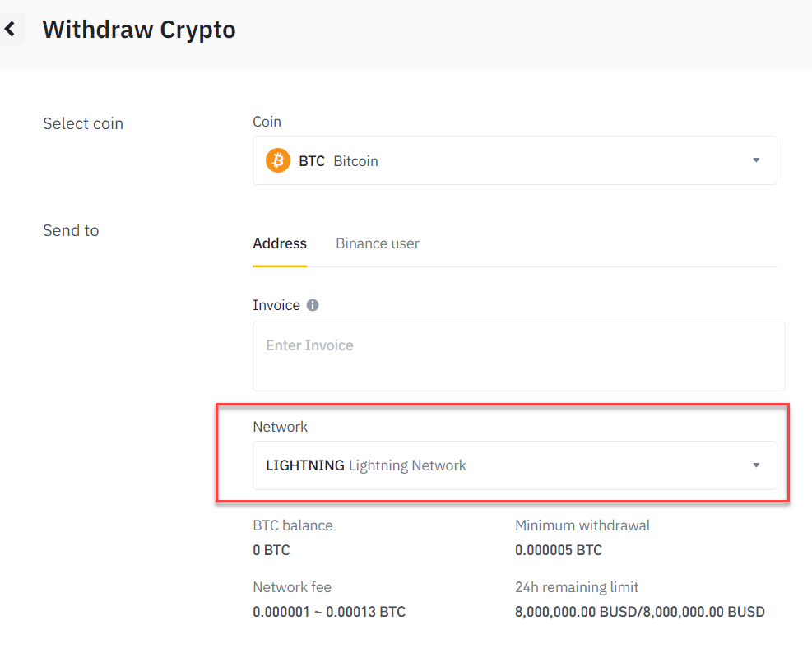Click the 0.000001 ~ 0.00013 BTC fee value
Screen dimensions: 812x648
[329, 612]
